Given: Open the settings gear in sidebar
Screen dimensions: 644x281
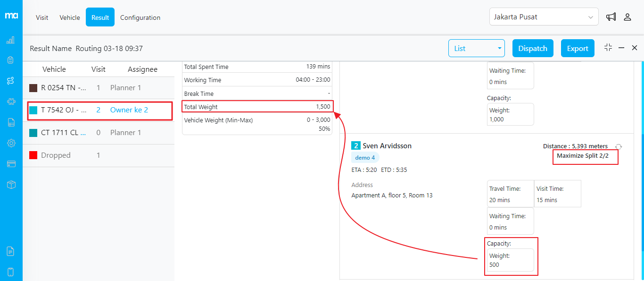Looking at the screenshot, I should pos(10,143).
